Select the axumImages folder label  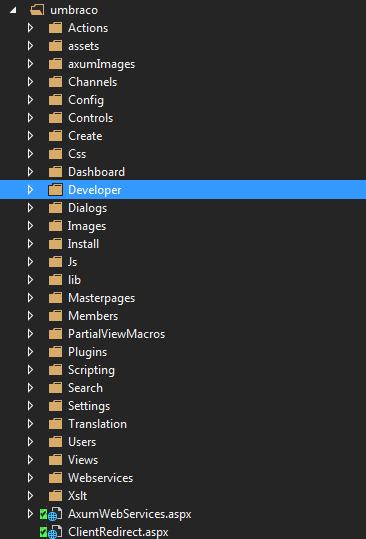click(101, 64)
